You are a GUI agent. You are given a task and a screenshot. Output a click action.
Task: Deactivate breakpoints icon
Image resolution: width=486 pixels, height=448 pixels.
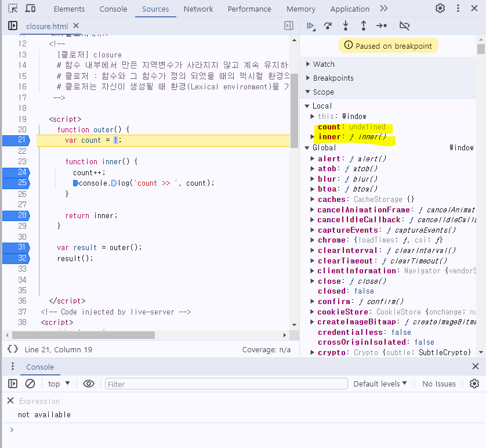click(404, 26)
